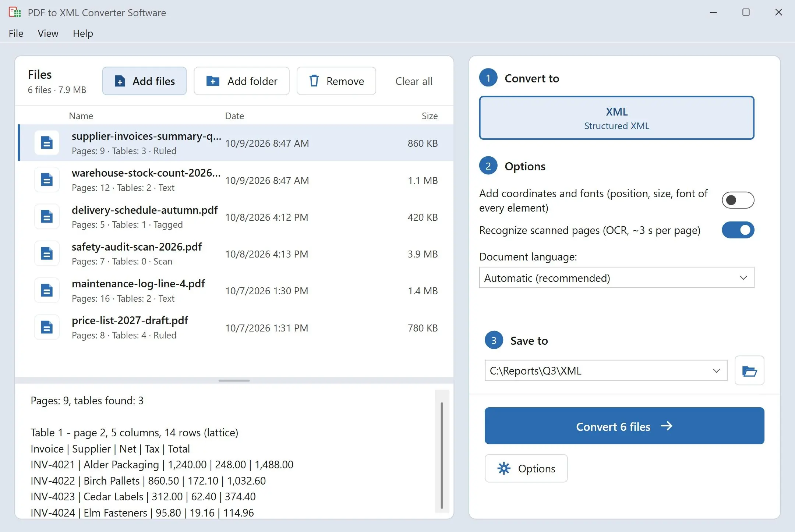The image size is (795, 532).
Task: Click document icon for safety-audit-scan-2026.pdf
Action: (47, 253)
